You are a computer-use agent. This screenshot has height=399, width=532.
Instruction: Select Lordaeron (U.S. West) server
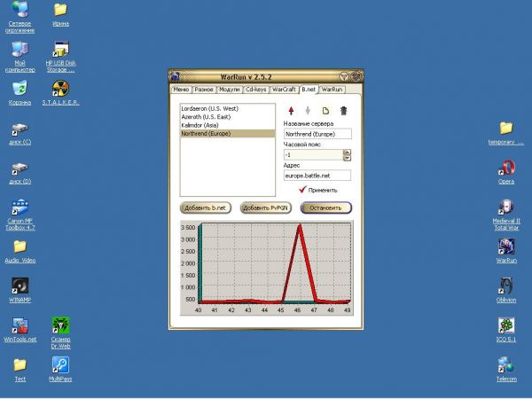(x=227, y=108)
